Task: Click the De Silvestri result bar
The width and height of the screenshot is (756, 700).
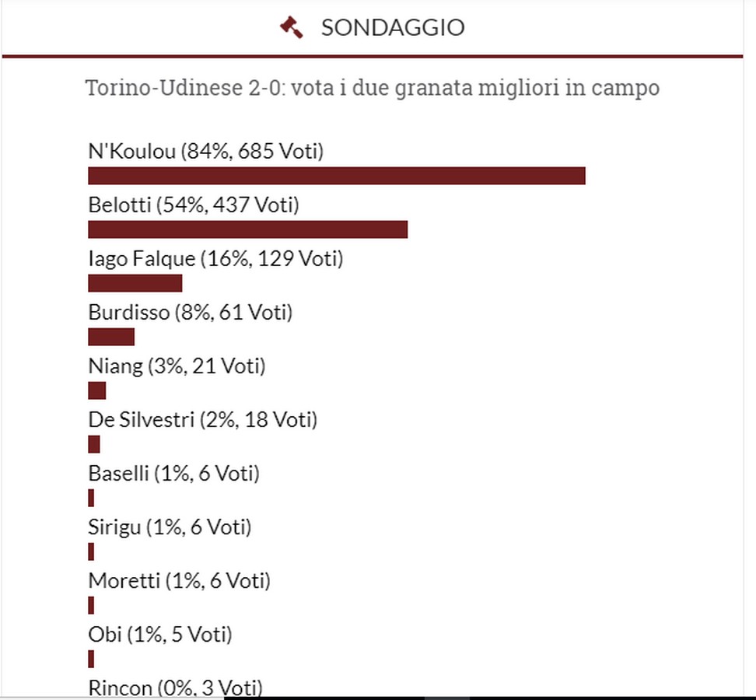Action: coord(94,444)
